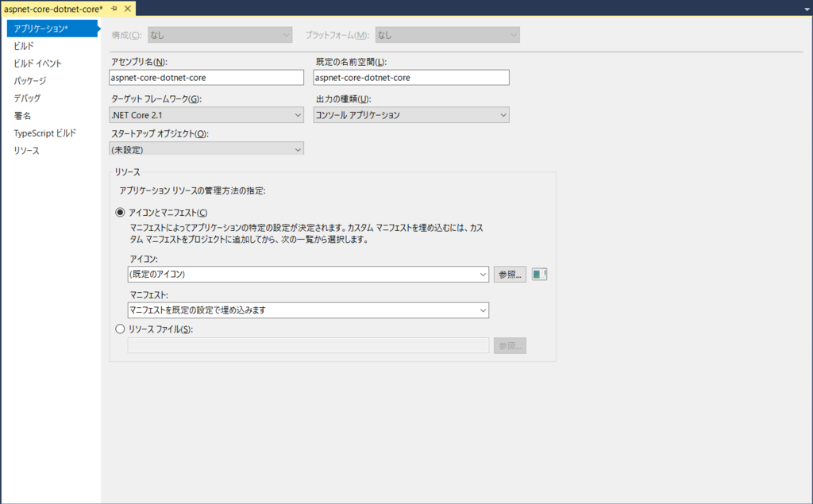Close the aspnet-core-dotnet-core tab
This screenshot has width=813, height=504.
(x=128, y=9)
